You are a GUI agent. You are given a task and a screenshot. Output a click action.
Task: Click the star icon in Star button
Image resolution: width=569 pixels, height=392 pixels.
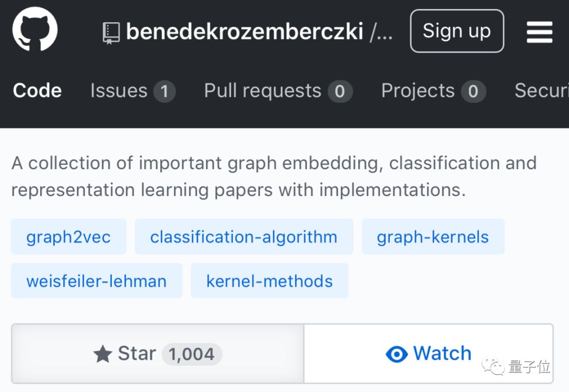pyautogui.click(x=102, y=354)
